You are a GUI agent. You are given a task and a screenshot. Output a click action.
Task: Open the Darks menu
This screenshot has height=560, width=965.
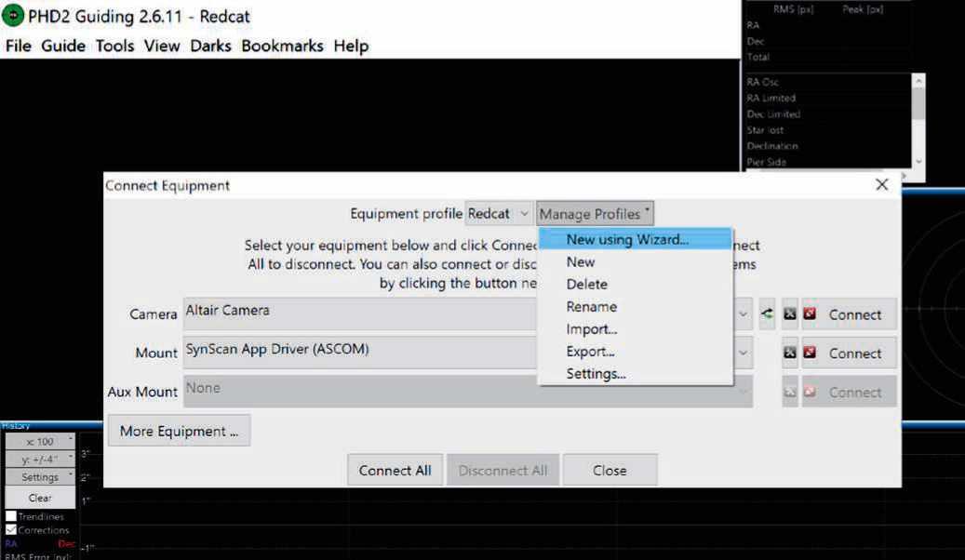click(x=210, y=46)
